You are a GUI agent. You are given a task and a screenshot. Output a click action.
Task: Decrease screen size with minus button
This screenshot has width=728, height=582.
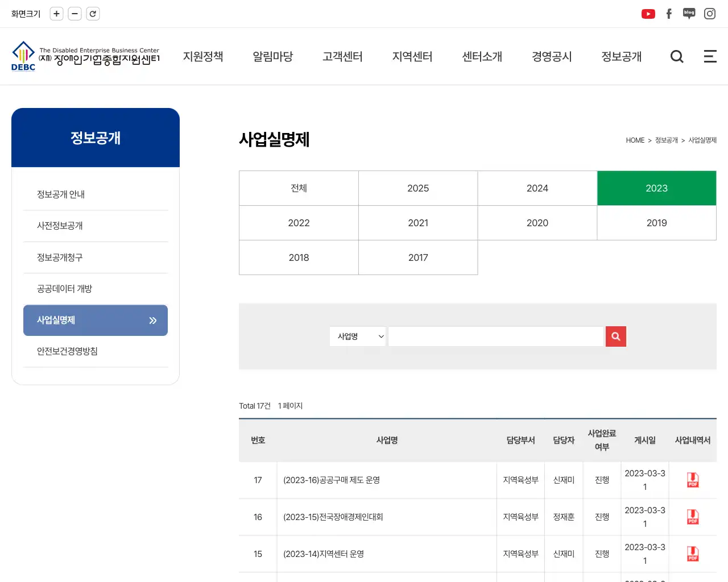75,14
